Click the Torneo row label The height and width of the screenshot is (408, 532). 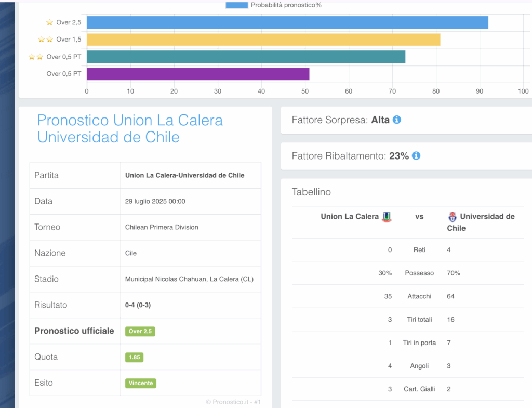tap(47, 227)
